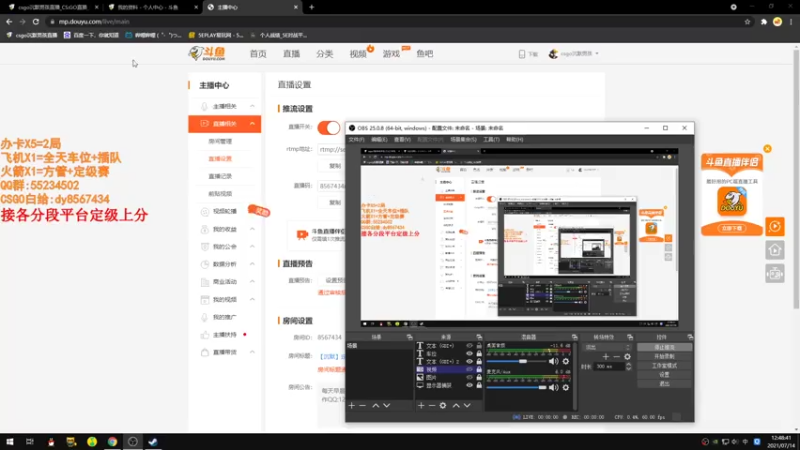Open OBS icon in Windows taskbar

click(x=133, y=441)
